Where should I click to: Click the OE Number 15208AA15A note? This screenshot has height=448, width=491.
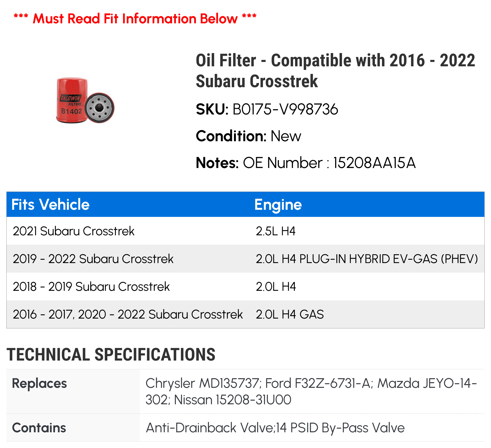click(x=306, y=163)
